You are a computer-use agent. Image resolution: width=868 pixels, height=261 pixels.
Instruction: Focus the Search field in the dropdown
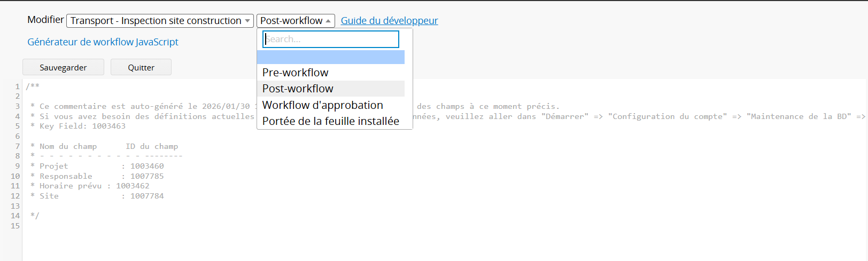(331, 39)
